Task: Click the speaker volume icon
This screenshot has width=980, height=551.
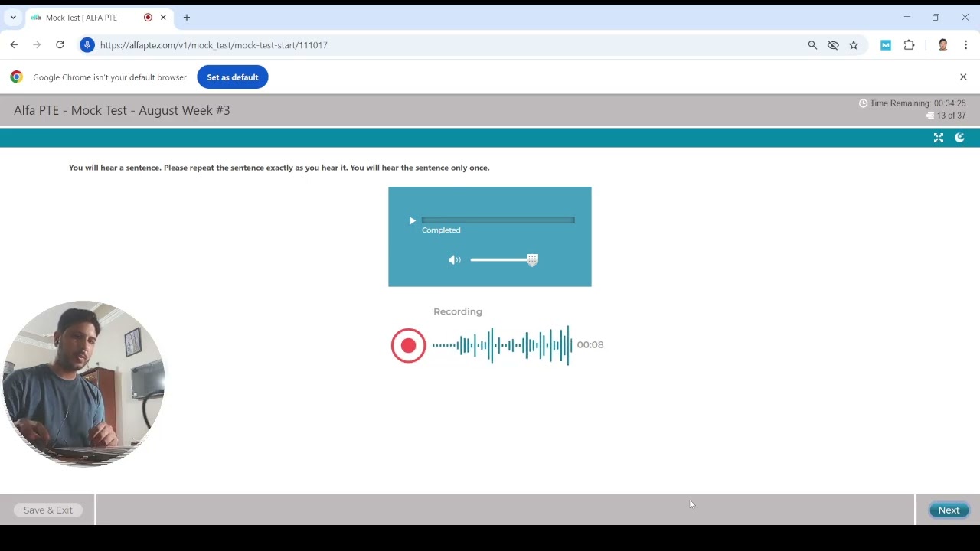Action: (455, 260)
